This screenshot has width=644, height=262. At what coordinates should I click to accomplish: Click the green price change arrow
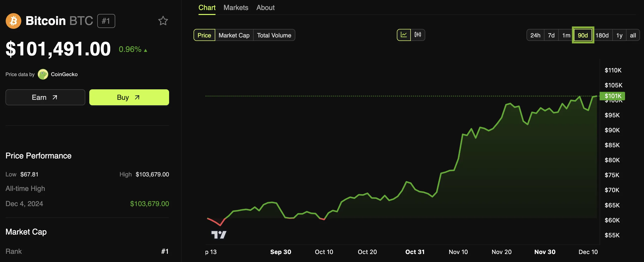point(145,50)
